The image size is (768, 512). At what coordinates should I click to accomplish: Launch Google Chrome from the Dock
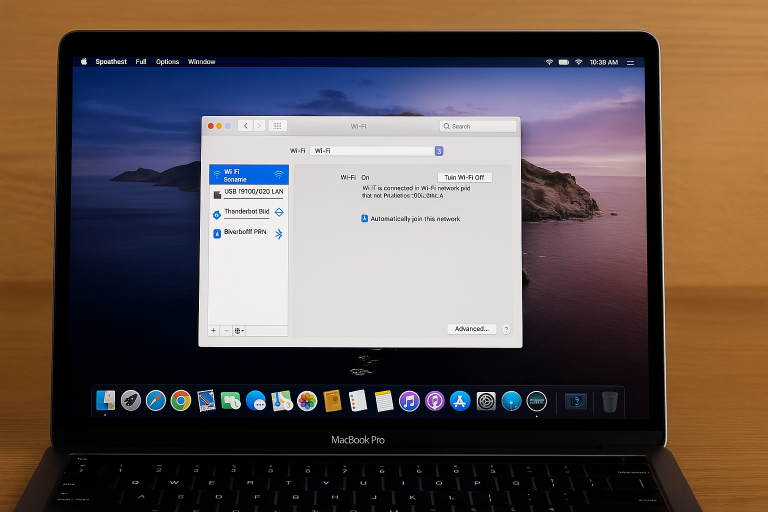click(181, 401)
